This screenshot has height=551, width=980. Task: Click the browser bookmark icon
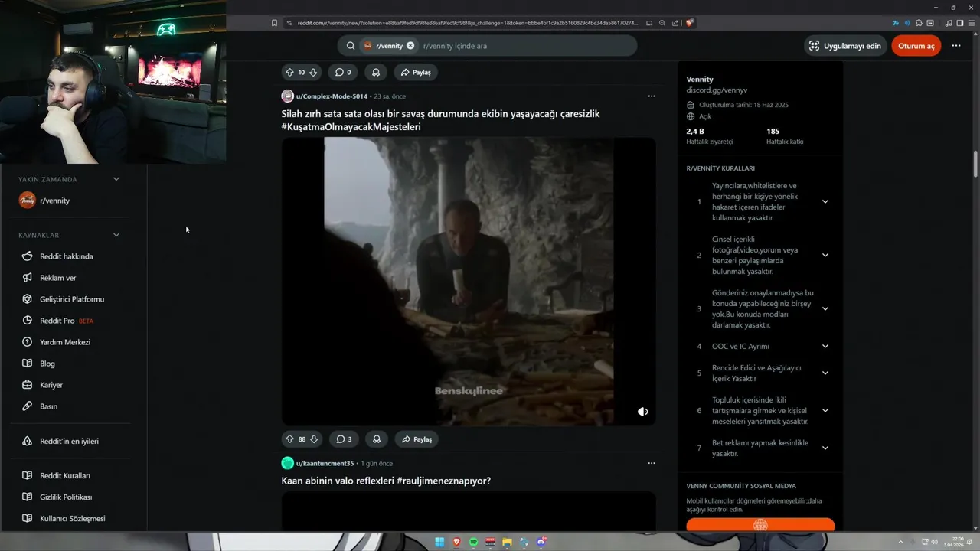(274, 23)
